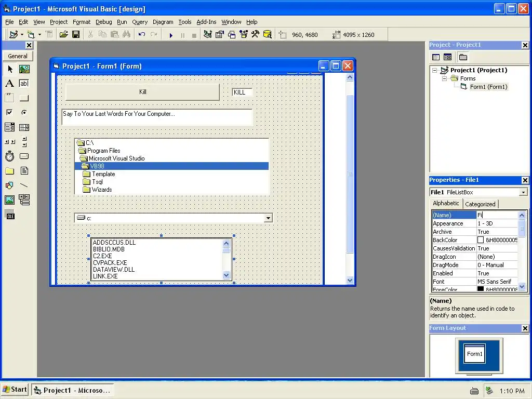Click the Form1 thumbnail in Form Layout
The image size is (532, 399).
click(x=474, y=353)
